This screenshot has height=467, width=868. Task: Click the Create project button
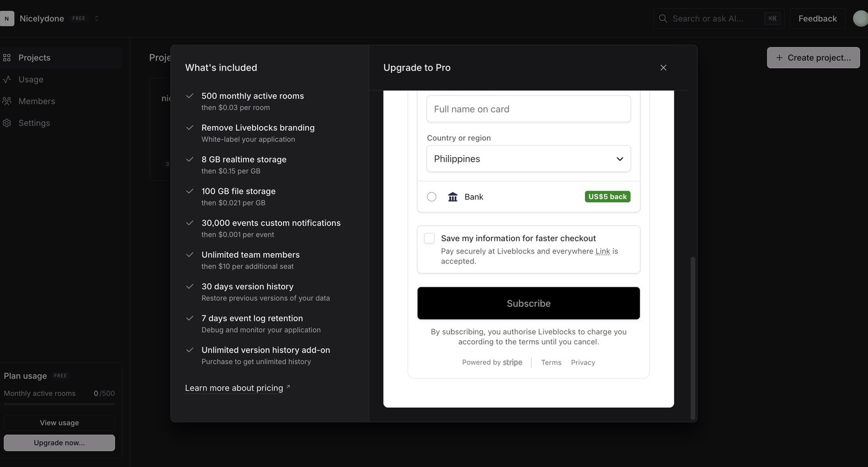coord(813,57)
